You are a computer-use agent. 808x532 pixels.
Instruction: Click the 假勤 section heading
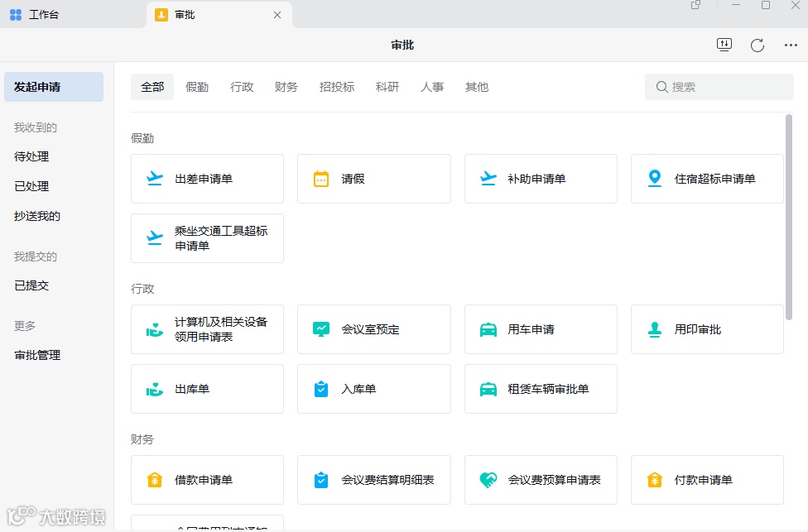point(142,138)
